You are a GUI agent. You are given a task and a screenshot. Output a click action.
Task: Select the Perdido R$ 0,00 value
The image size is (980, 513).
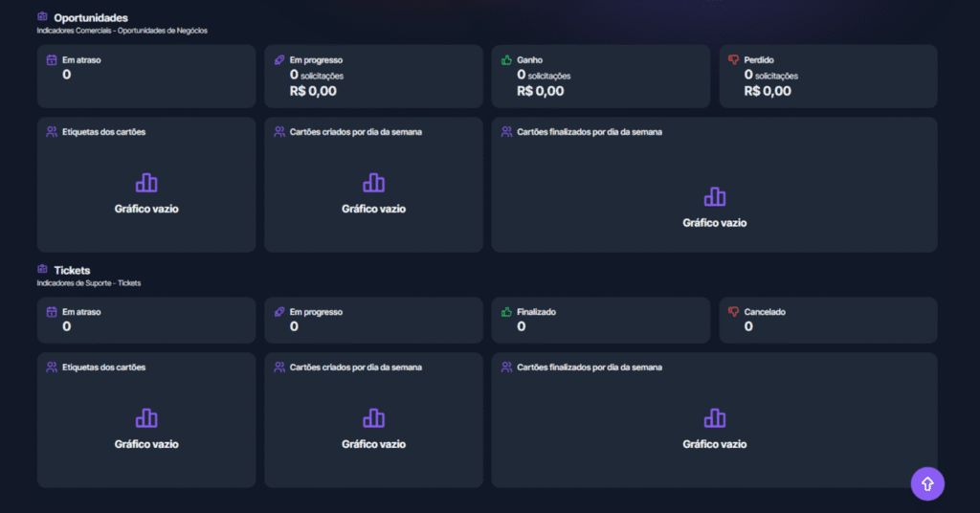(x=768, y=92)
